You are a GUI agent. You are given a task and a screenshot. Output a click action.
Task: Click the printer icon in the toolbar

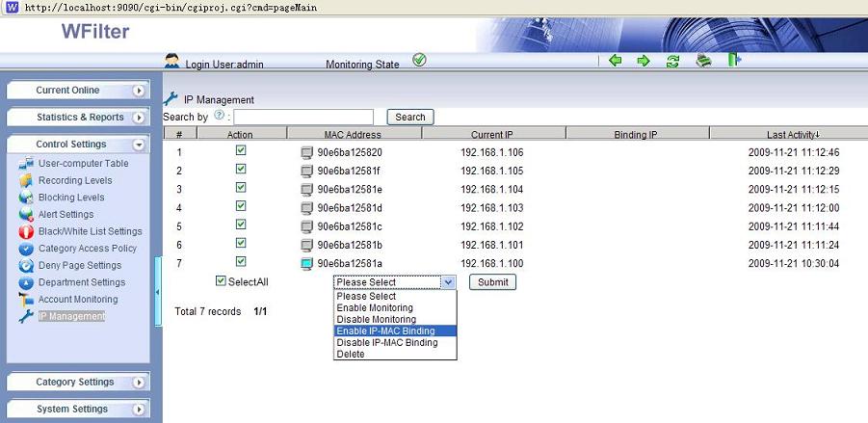point(703,61)
